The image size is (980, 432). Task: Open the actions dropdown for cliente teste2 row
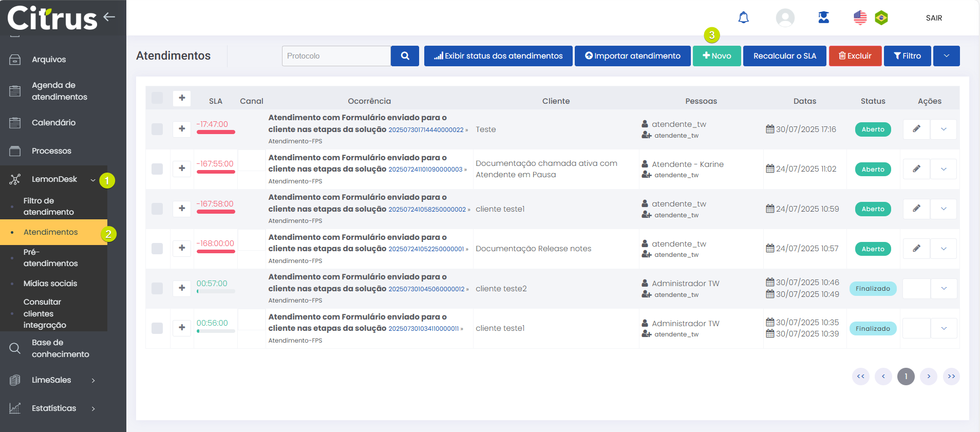944,289
